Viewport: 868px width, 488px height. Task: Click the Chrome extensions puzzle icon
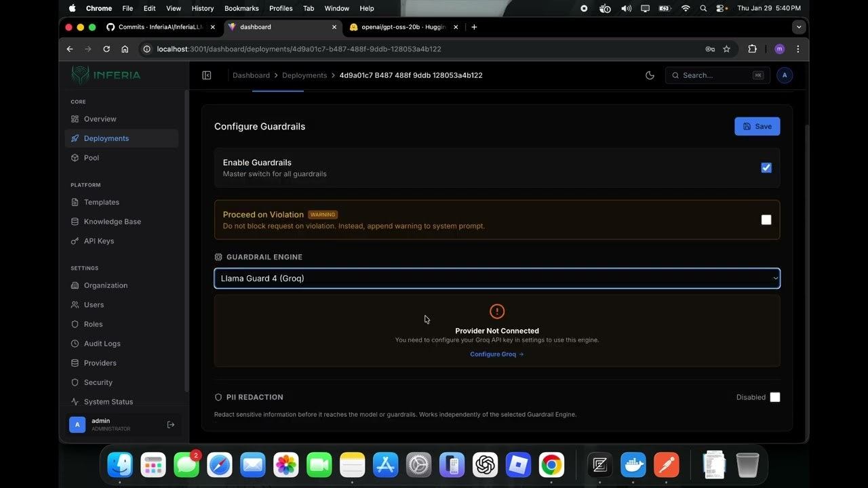752,49
